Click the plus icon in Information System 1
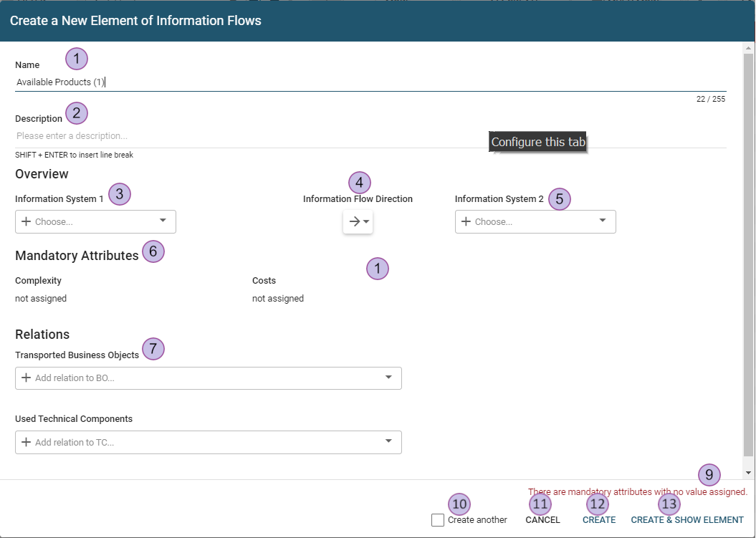This screenshot has height=538, width=756. [27, 222]
